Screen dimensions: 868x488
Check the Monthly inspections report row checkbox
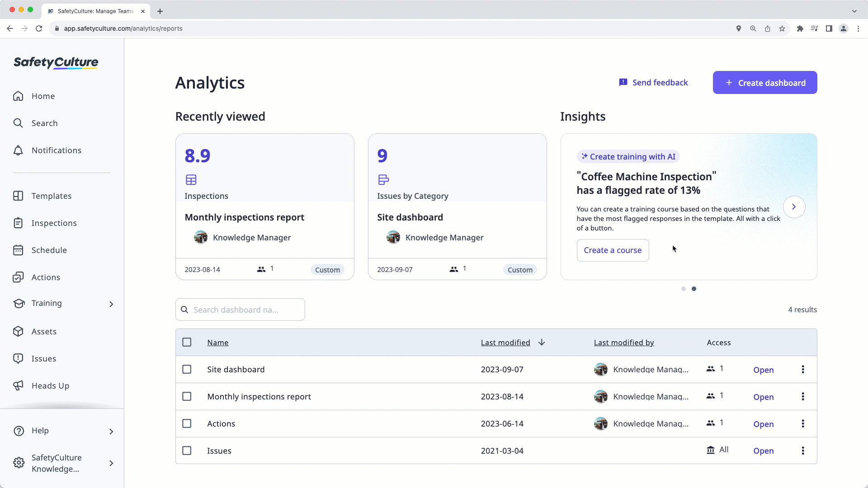187,397
